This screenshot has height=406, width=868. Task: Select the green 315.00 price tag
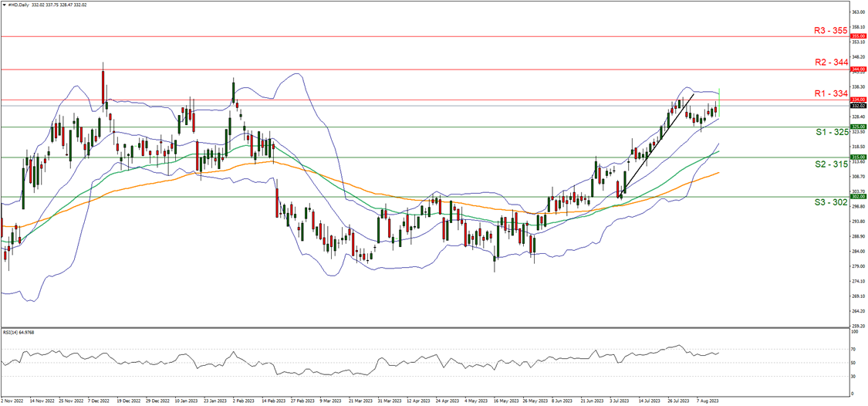click(x=858, y=157)
